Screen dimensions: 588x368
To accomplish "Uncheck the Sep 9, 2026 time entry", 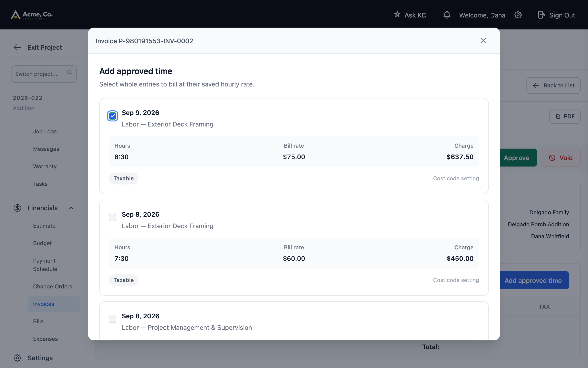I will 113,116.
